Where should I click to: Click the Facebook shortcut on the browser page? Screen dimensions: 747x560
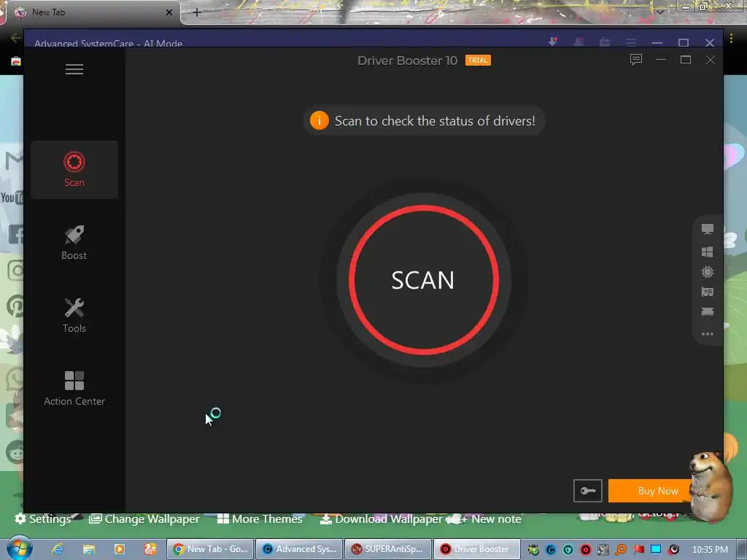point(15,234)
